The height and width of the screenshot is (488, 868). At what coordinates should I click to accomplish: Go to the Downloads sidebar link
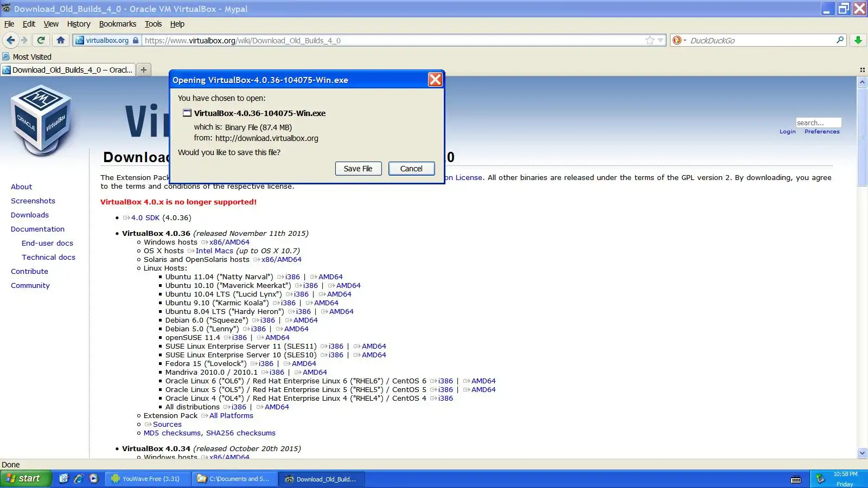click(30, 215)
